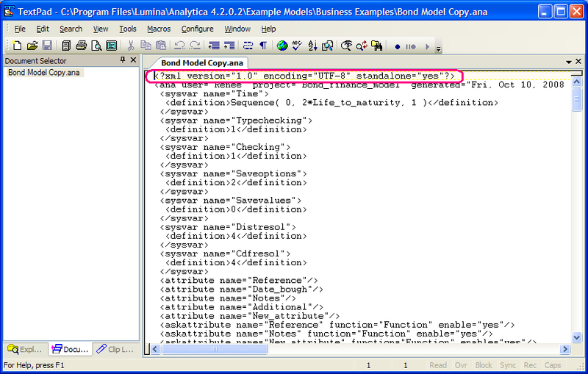
Task: Open the Edit menu
Action: coord(43,29)
